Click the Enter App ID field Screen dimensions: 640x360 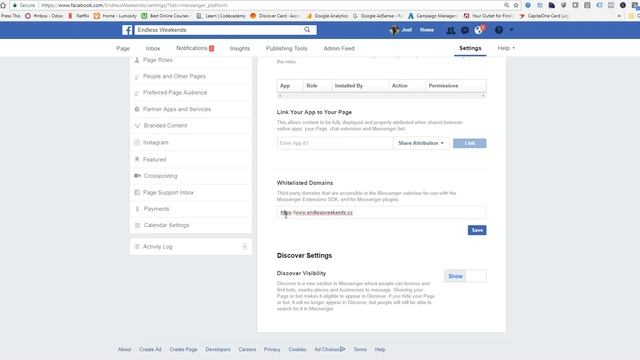pos(335,143)
